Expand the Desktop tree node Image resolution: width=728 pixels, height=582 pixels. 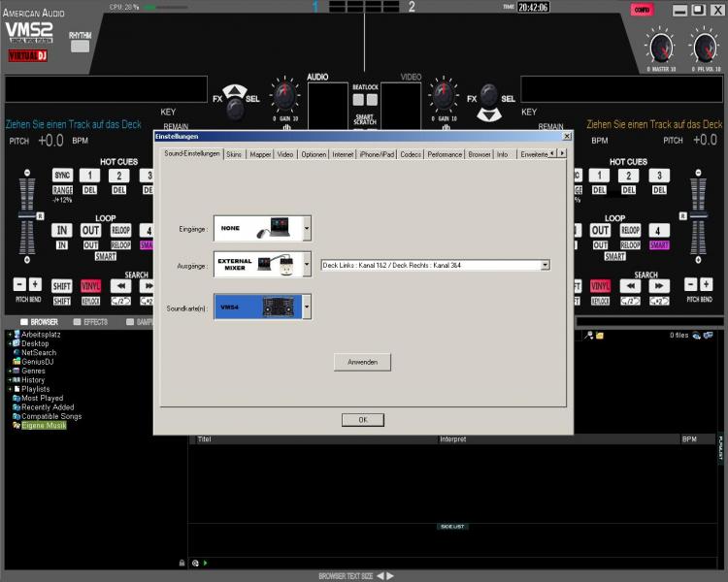10,343
